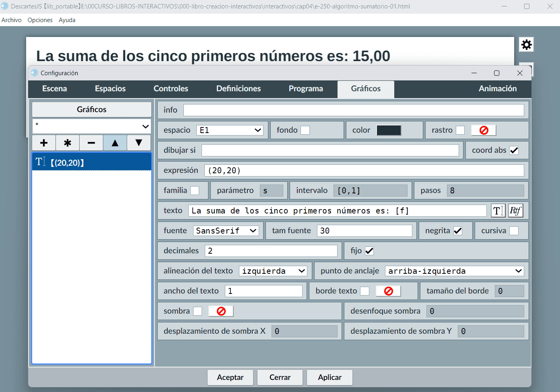Toggle the cursiva checkbox

click(514, 231)
